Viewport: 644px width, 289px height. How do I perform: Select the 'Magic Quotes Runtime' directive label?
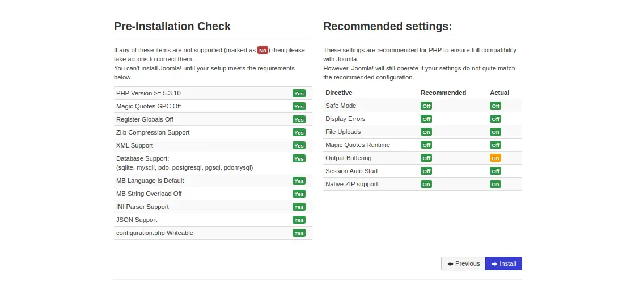pyautogui.click(x=358, y=145)
